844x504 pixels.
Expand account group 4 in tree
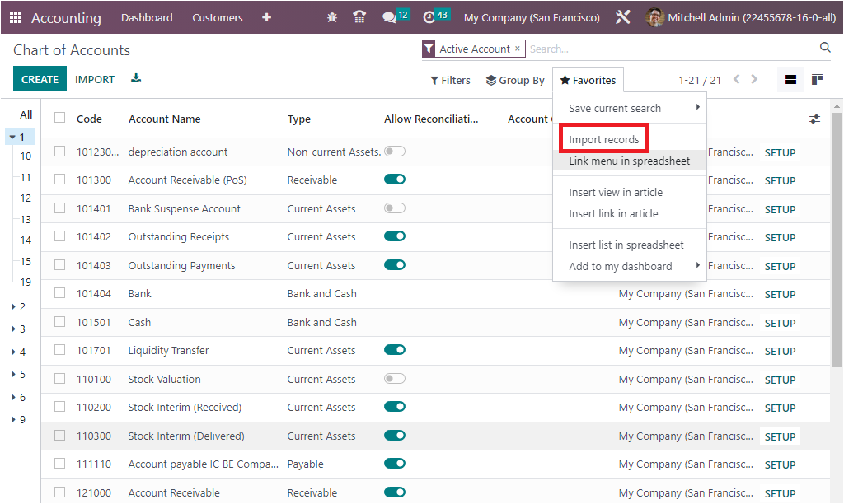(x=13, y=352)
